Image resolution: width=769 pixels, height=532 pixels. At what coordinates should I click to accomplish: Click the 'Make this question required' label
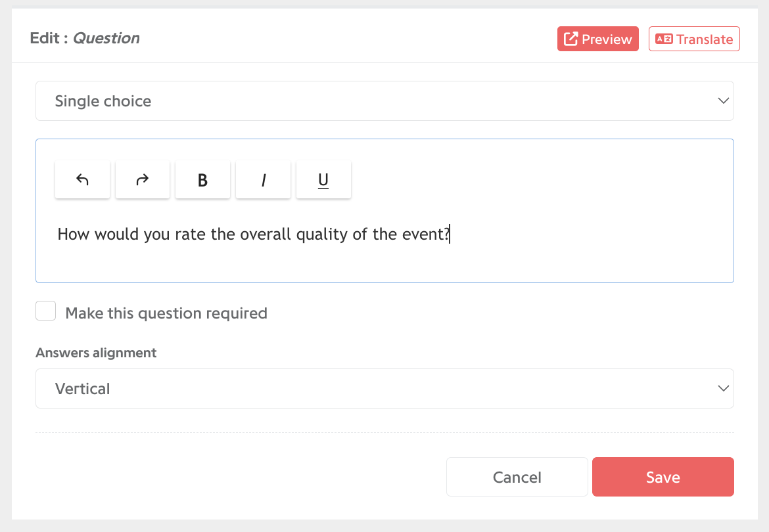click(x=166, y=313)
